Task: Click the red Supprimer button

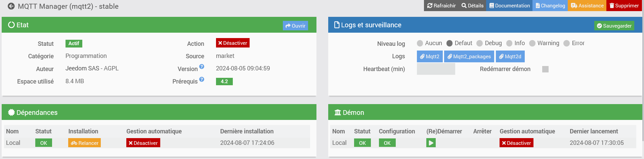Action: [x=624, y=6]
